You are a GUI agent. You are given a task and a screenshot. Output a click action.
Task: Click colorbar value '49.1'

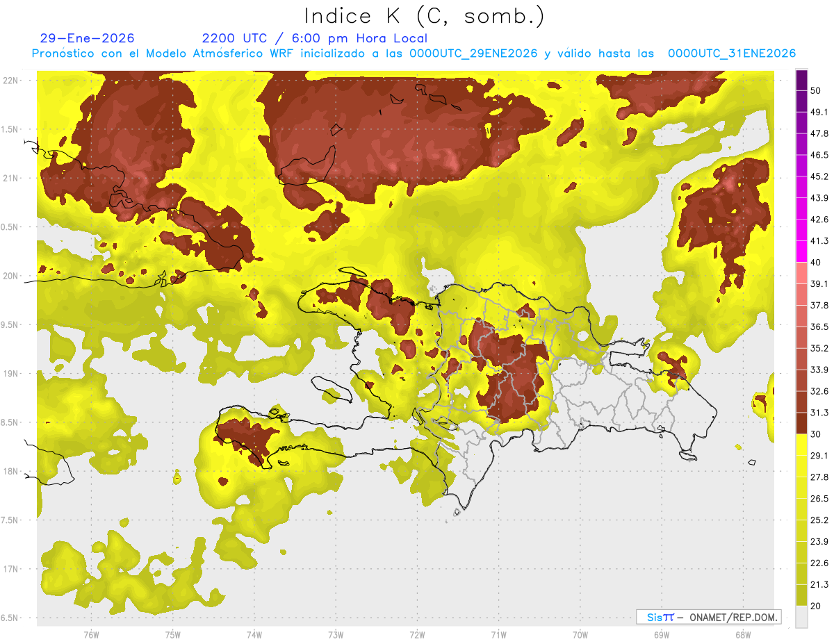point(819,112)
